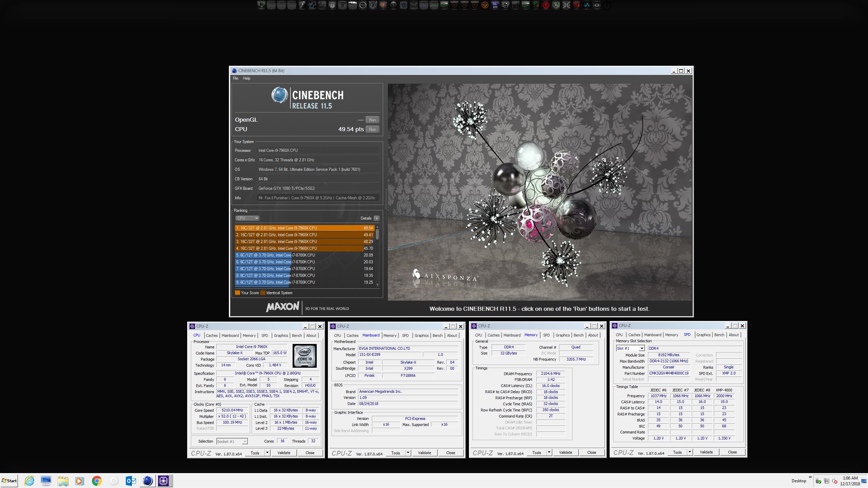Viewport: 868px width, 488px height.
Task: Switch to the CPU-Z taskbar icon
Action: pos(163,481)
